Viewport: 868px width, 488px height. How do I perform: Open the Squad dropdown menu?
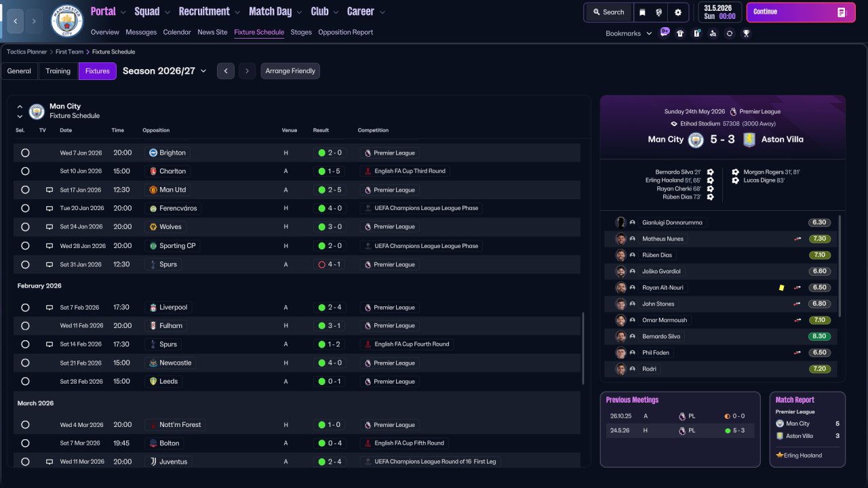point(153,12)
